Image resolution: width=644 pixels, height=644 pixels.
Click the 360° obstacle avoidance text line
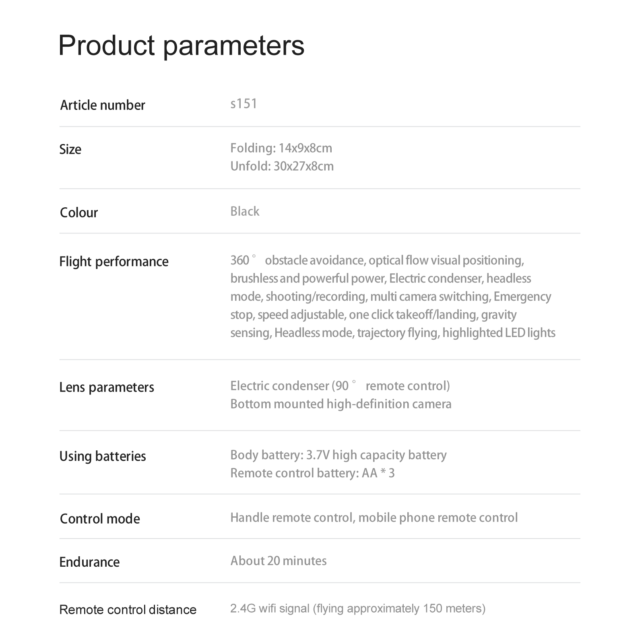[x=377, y=260]
